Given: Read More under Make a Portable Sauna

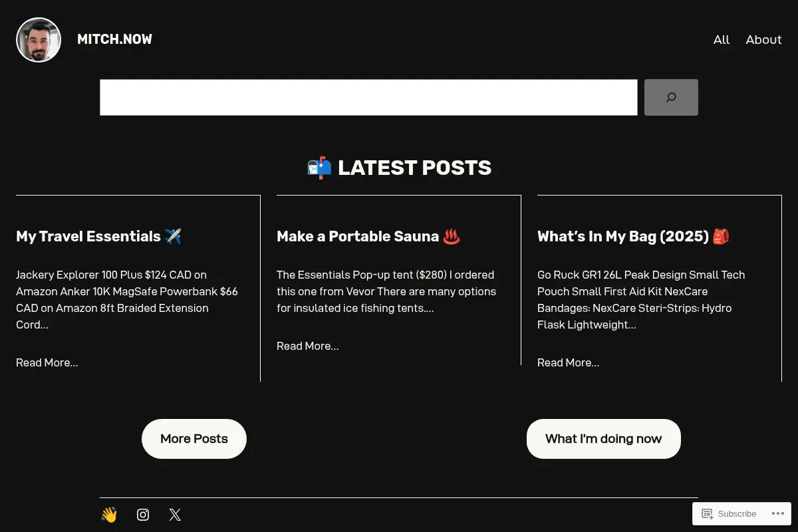Looking at the screenshot, I should [x=308, y=346].
